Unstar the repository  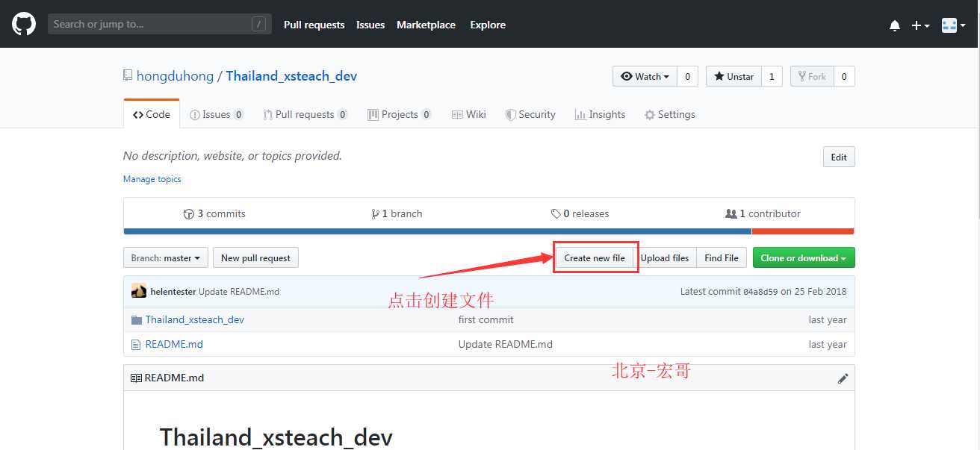[734, 76]
